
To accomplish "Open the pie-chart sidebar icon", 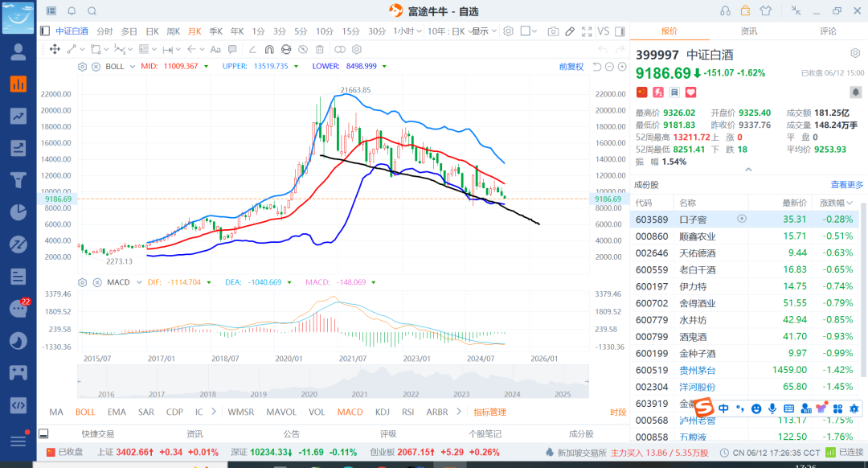I will pyautogui.click(x=18, y=212).
